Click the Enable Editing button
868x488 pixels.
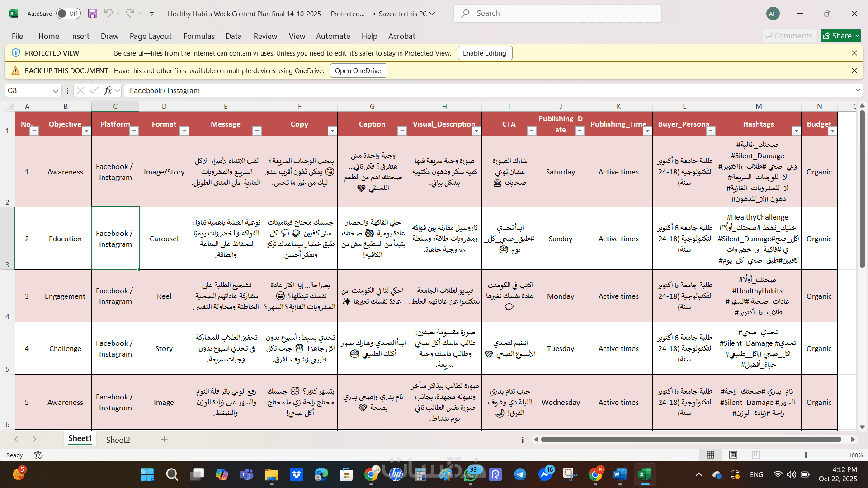point(485,53)
